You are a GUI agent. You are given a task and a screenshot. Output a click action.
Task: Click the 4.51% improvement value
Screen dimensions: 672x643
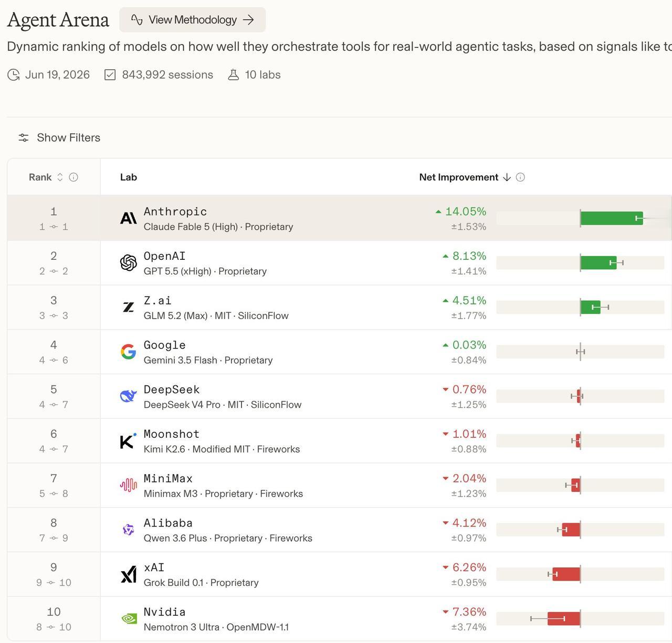point(469,301)
